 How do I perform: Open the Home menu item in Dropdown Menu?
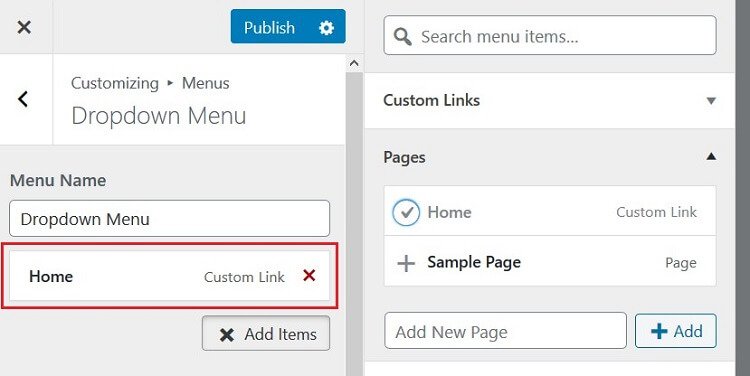(169, 276)
